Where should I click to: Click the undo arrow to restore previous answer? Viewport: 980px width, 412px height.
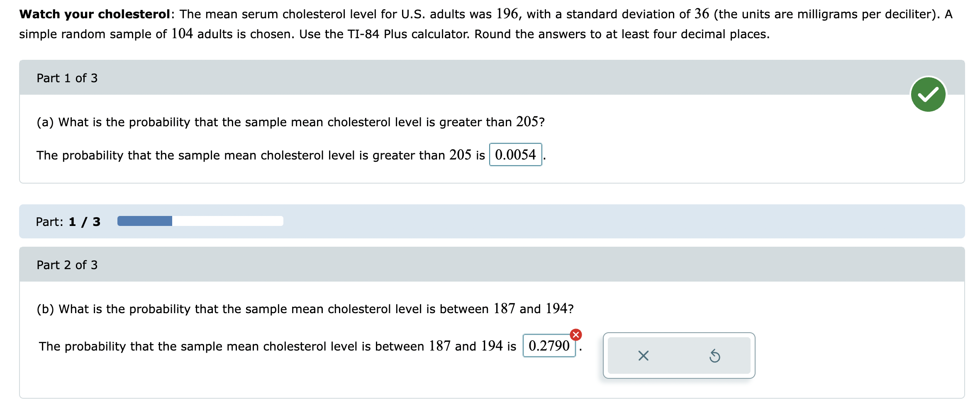click(x=715, y=356)
